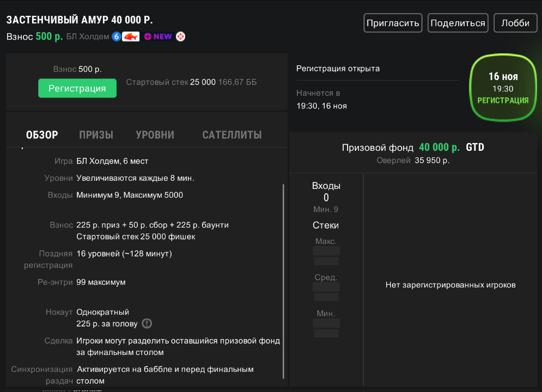This screenshot has height=392, width=542.
Task: Click the purple NEW badge
Action: point(158,37)
